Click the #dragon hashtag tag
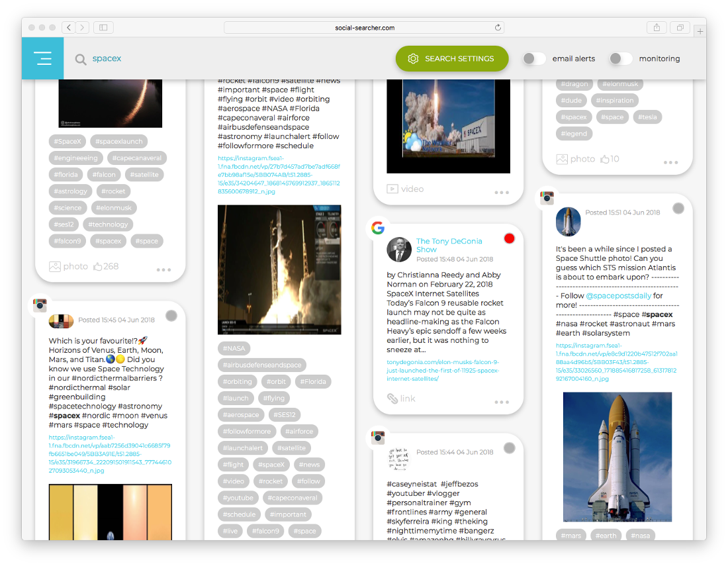 point(574,84)
